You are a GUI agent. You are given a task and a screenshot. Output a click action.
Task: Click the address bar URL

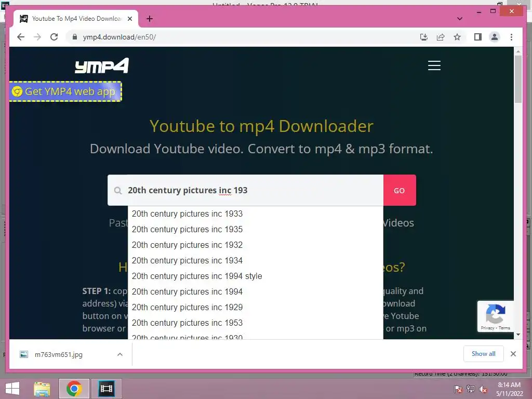coord(119,37)
